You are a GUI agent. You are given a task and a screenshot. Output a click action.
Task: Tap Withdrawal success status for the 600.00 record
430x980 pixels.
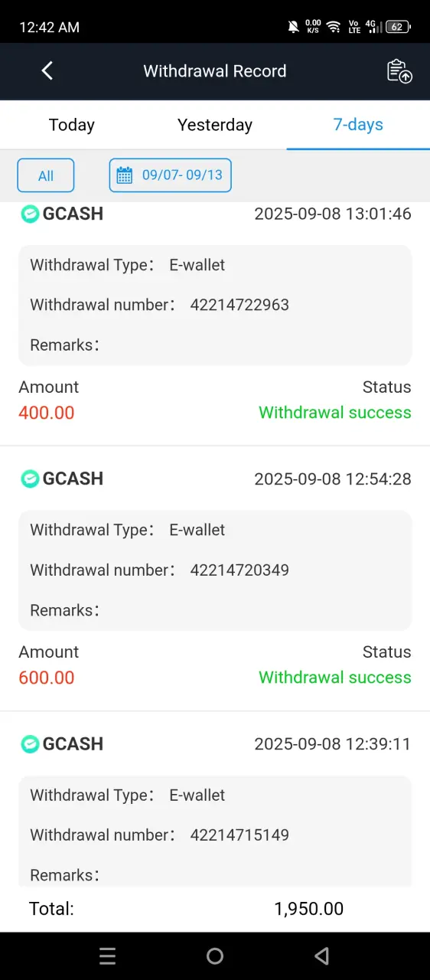click(335, 678)
